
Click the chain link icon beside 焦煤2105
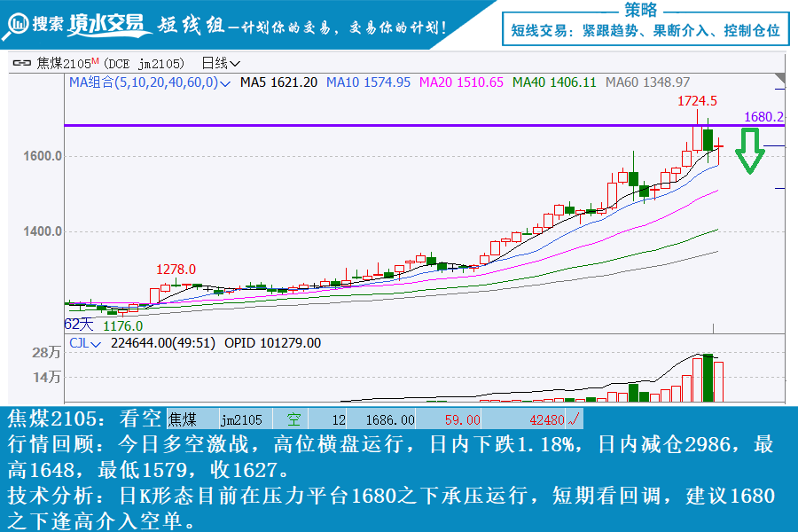click(22, 63)
